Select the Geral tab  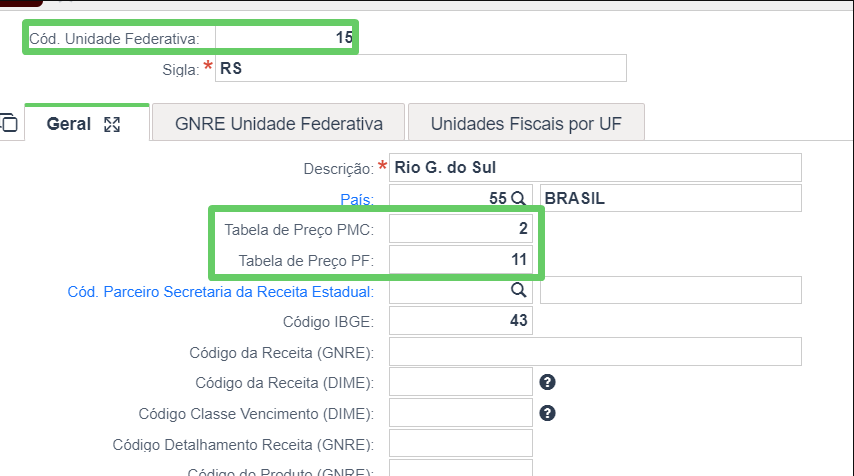pos(69,124)
